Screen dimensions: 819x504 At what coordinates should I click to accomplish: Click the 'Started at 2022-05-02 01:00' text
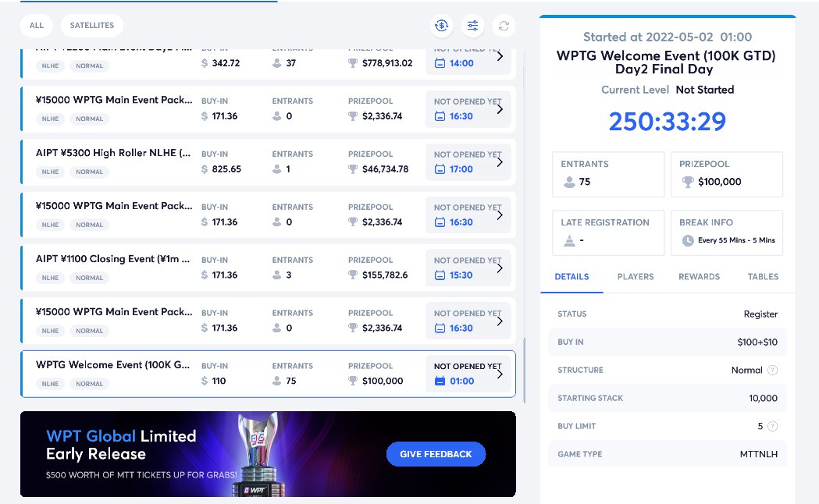(x=668, y=37)
